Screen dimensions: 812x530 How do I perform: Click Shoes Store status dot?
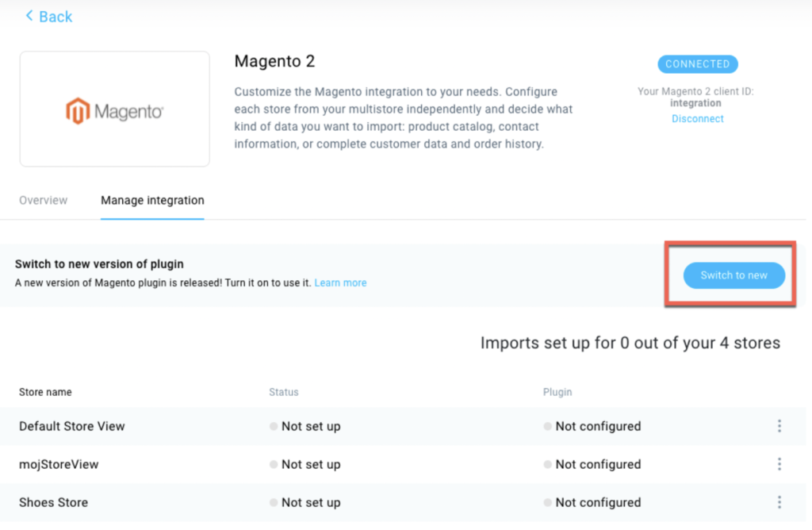click(274, 502)
